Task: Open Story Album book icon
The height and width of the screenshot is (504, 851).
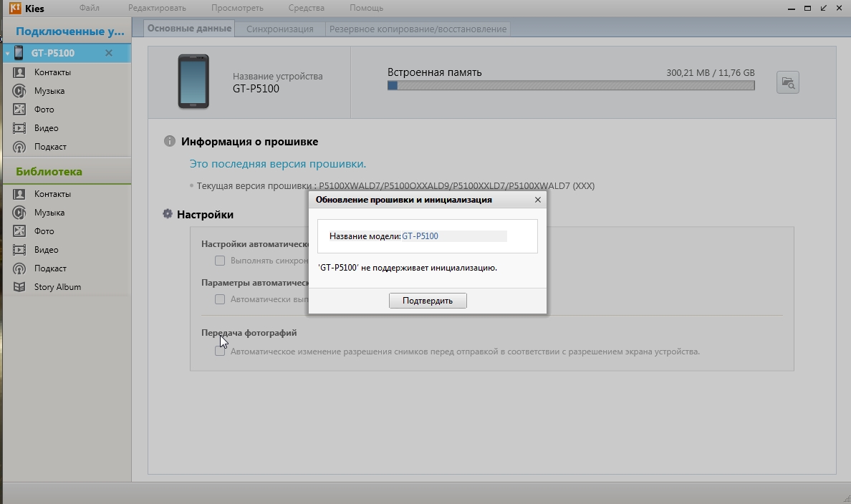Action: point(19,287)
